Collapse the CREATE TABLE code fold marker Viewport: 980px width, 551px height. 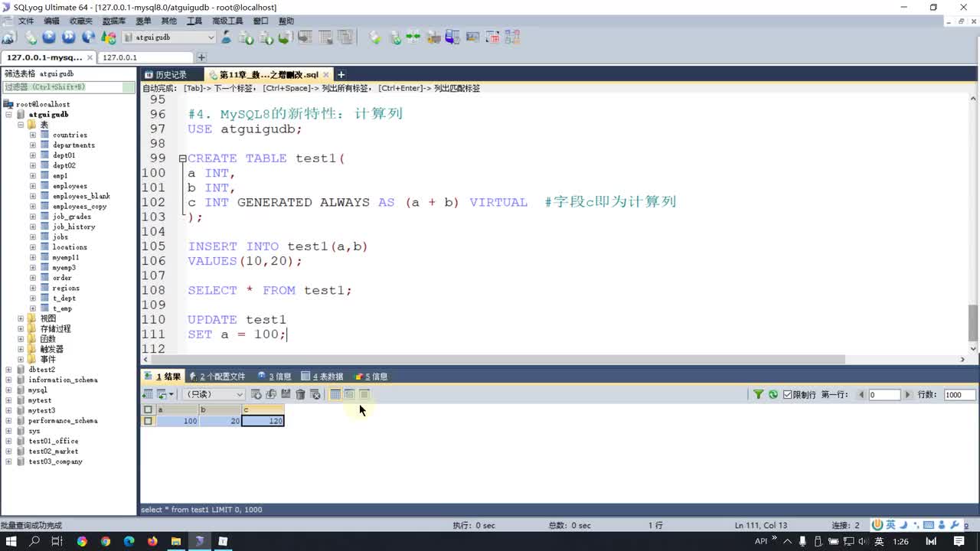click(182, 158)
